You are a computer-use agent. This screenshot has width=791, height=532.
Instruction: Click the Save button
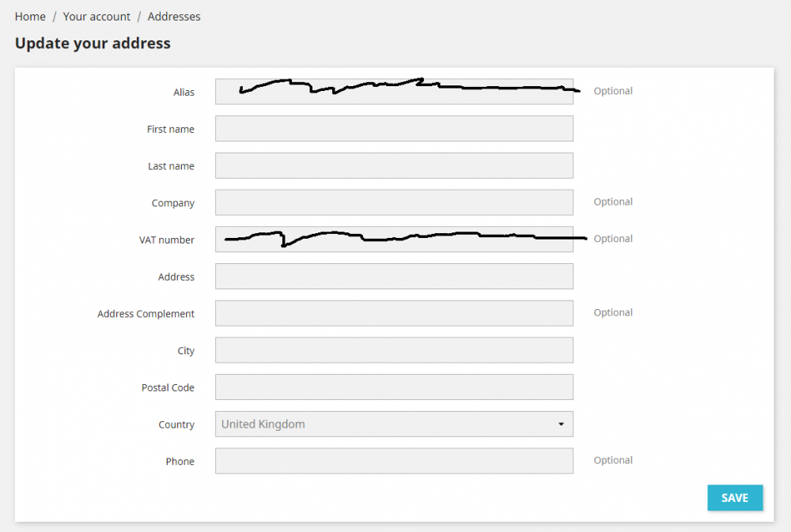[x=735, y=498]
